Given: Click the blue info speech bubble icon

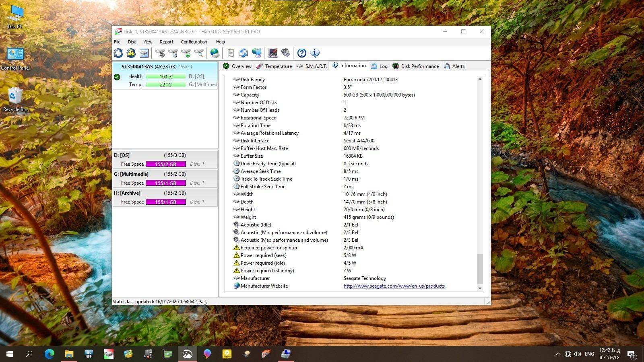Looking at the screenshot, I should coord(315,53).
